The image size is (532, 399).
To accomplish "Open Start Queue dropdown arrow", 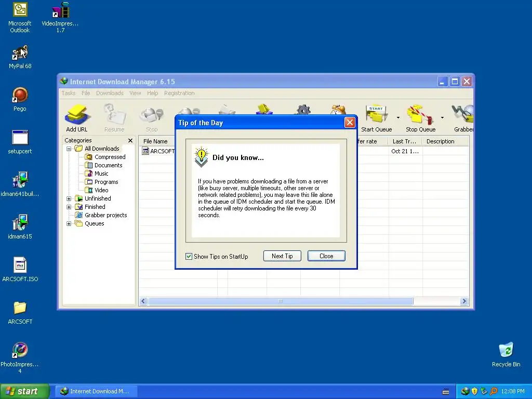I will click(398, 118).
